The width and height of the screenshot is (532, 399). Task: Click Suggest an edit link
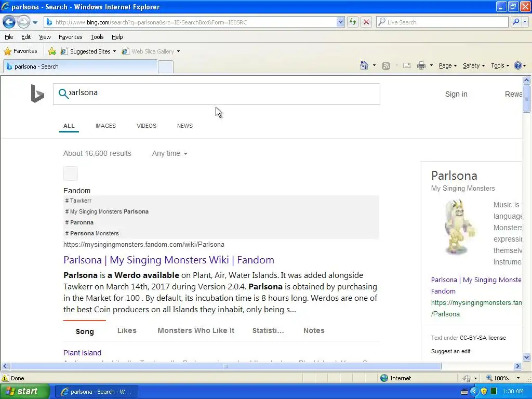[450, 352]
